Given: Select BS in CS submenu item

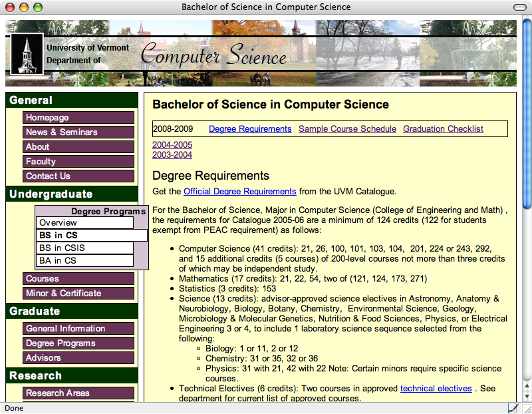Looking at the screenshot, I should pyautogui.click(x=92, y=236).
